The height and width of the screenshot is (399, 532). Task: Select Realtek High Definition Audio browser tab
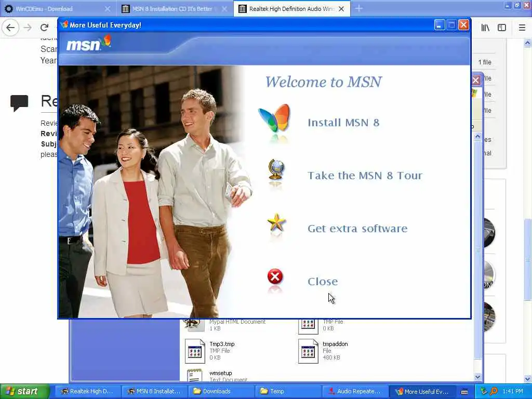point(292,9)
